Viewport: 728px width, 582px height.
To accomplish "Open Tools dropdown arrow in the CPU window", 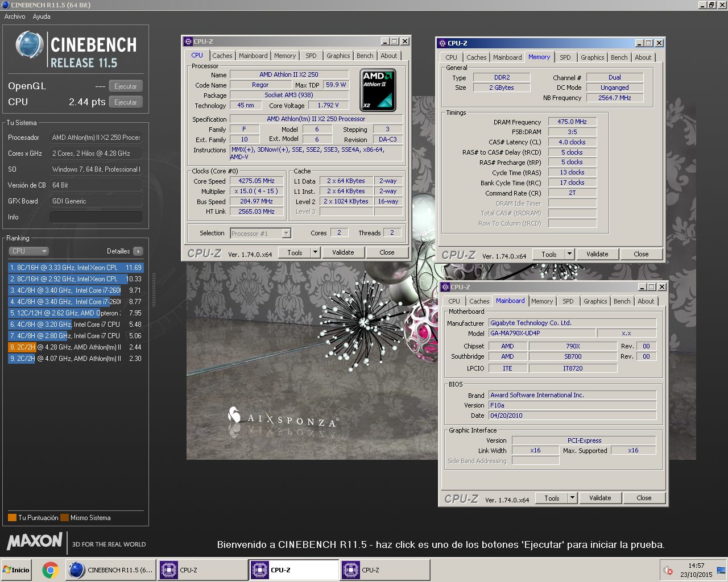I will 316,253.
